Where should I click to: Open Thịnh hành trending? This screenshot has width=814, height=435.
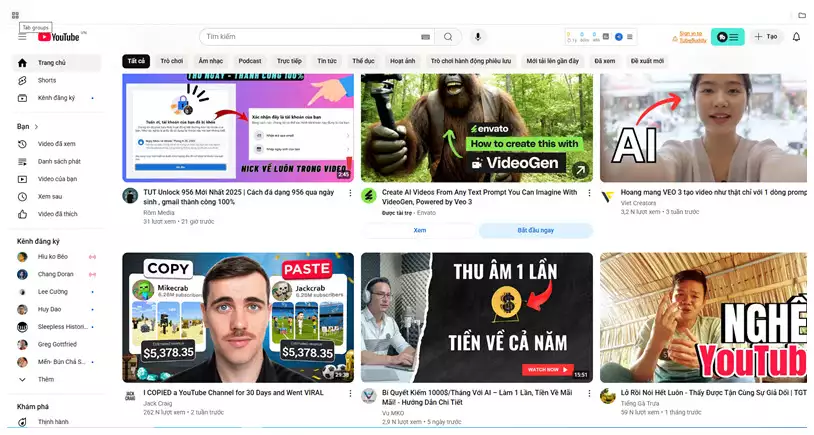click(x=57, y=422)
